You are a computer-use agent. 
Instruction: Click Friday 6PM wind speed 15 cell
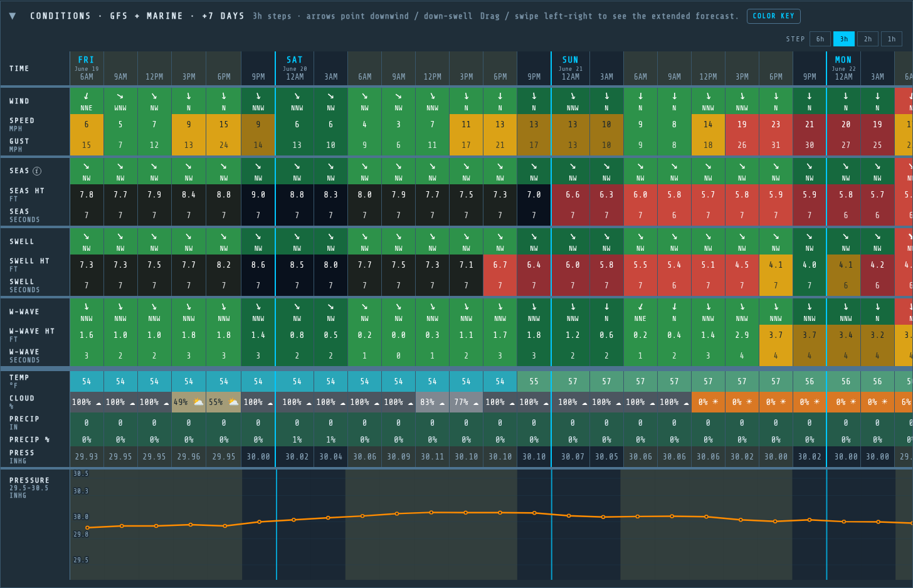[x=224, y=124]
